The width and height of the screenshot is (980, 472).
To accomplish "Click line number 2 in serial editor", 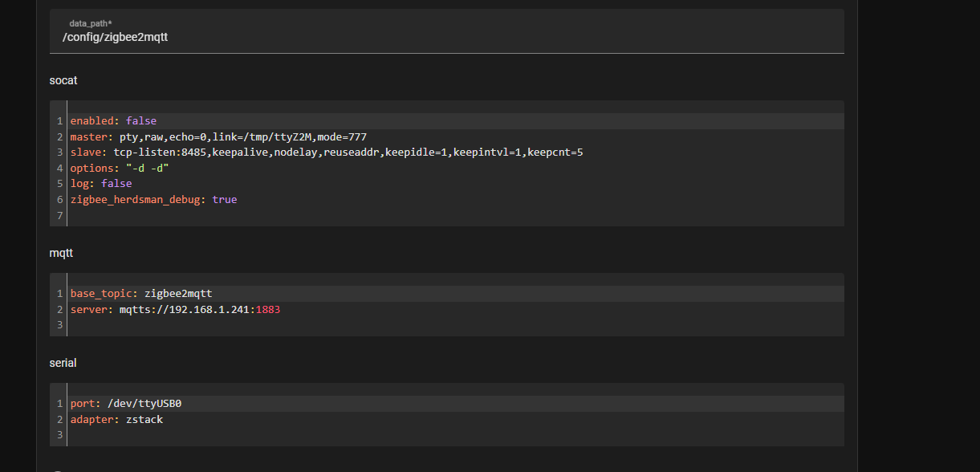I will click(x=59, y=419).
